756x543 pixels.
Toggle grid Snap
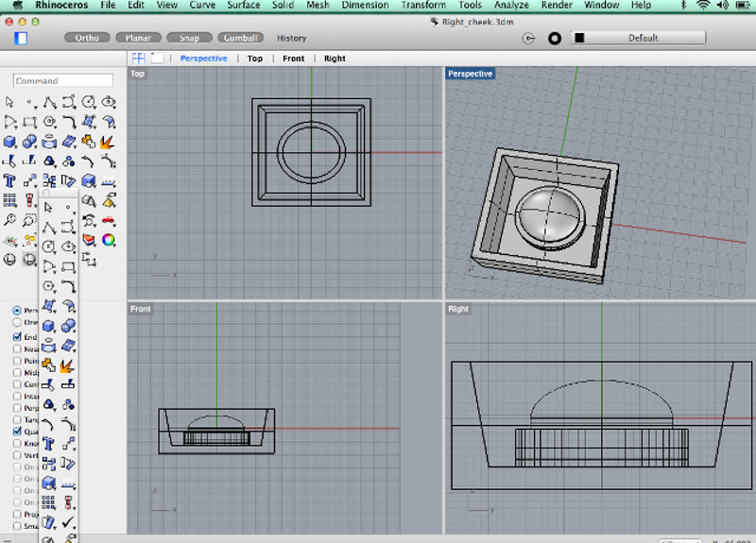[189, 38]
